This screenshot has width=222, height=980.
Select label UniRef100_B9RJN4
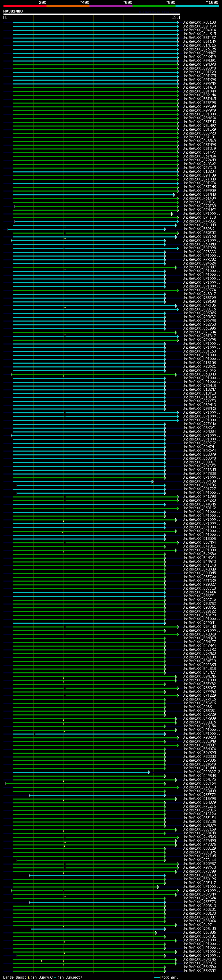[x=199, y=95]
